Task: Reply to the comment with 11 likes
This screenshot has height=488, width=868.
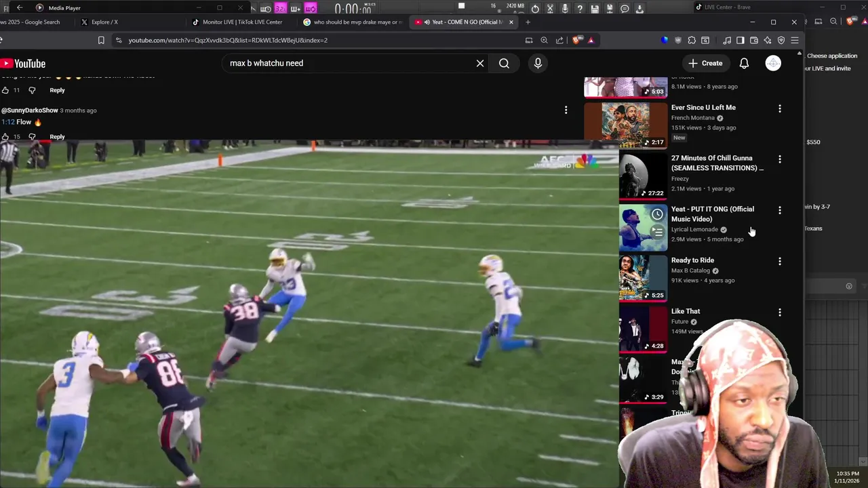Action: pos(57,90)
